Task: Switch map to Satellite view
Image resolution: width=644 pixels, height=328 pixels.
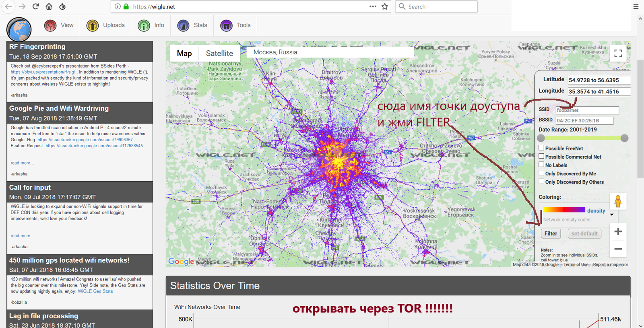Action: point(219,54)
